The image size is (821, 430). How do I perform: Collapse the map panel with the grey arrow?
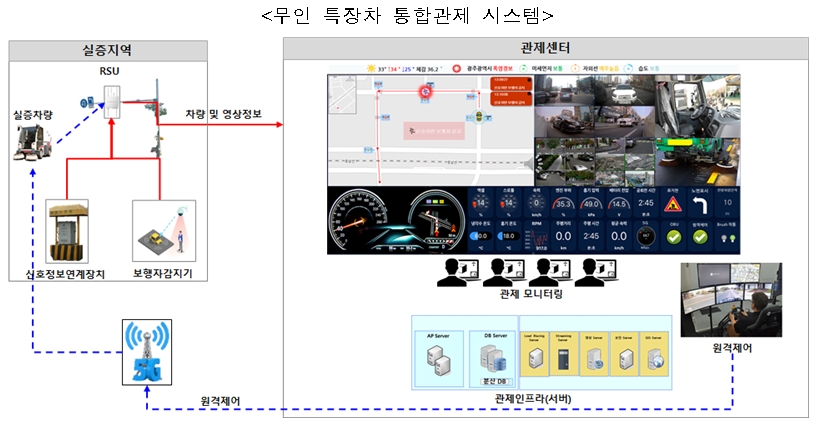pyautogui.click(x=529, y=164)
